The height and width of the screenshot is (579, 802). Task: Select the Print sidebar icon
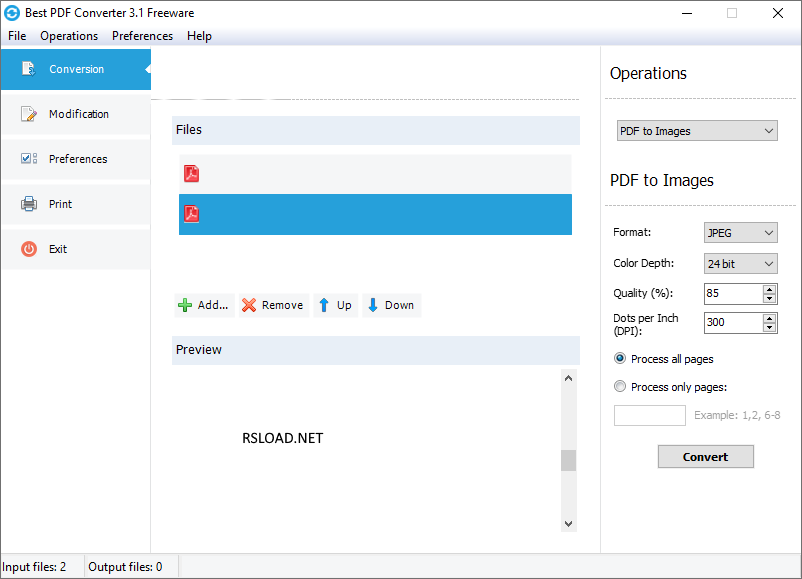pyautogui.click(x=29, y=203)
